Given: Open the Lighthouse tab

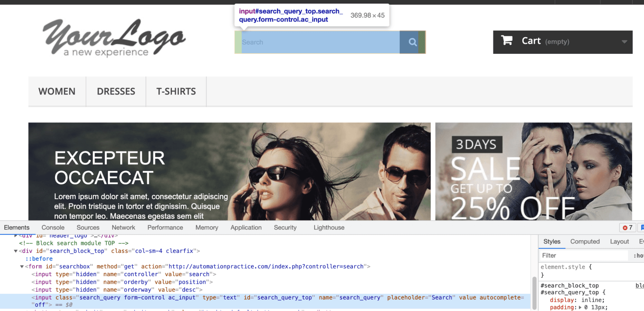Looking at the screenshot, I should [329, 228].
